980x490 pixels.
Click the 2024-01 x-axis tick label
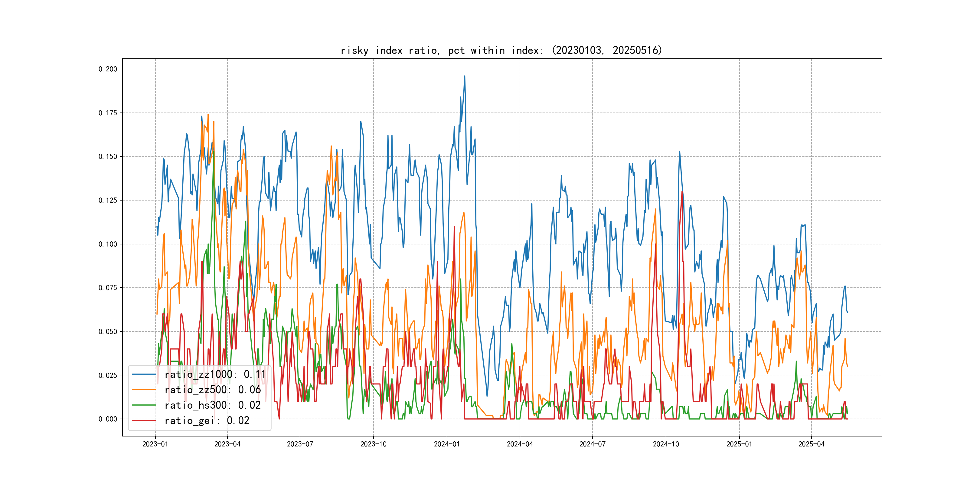click(x=447, y=444)
